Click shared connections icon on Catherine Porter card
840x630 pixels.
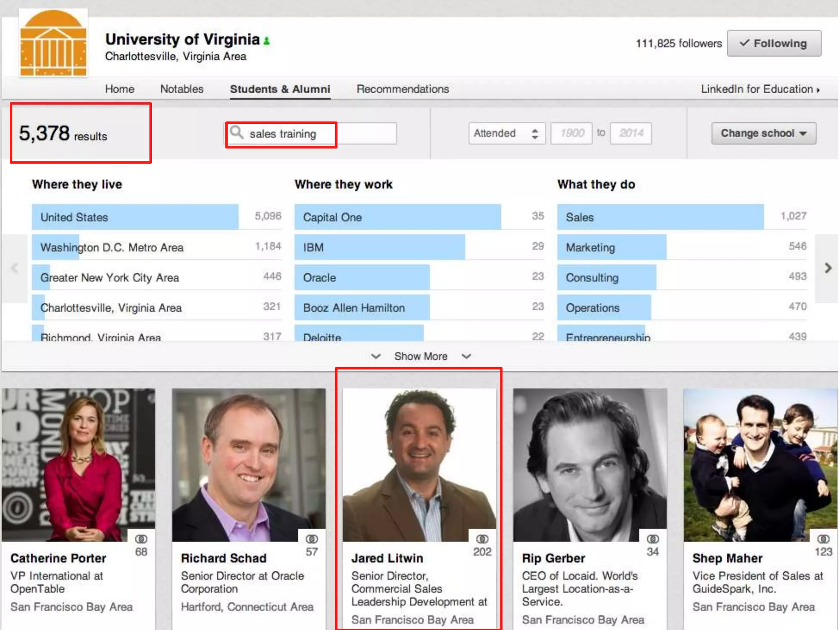141,539
